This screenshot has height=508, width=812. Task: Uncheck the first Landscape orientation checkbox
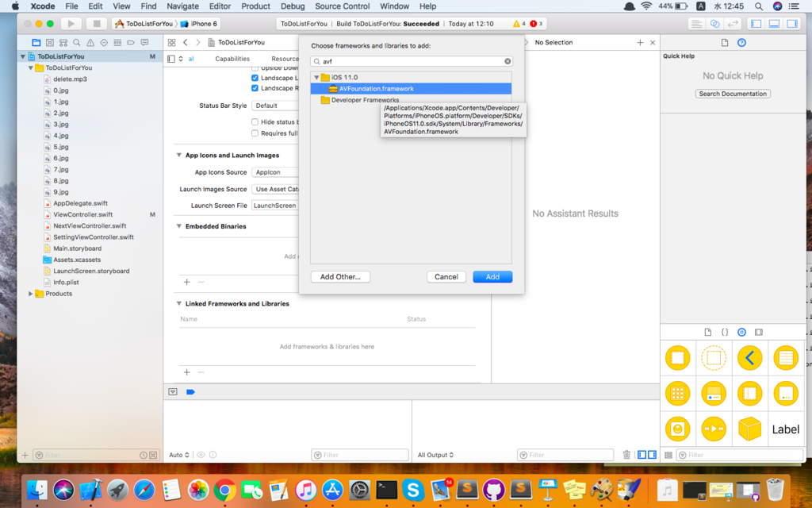255,78
